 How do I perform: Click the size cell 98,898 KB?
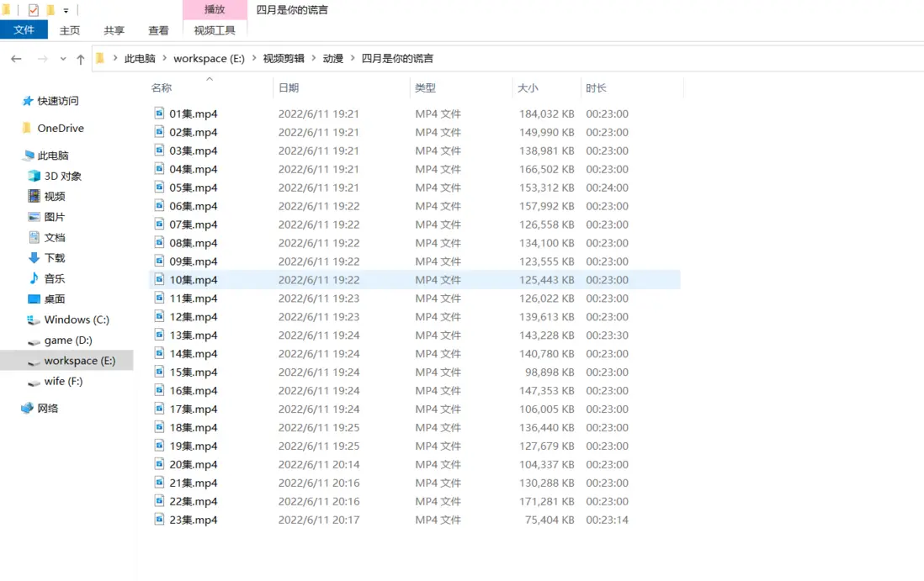coord(550,372)
